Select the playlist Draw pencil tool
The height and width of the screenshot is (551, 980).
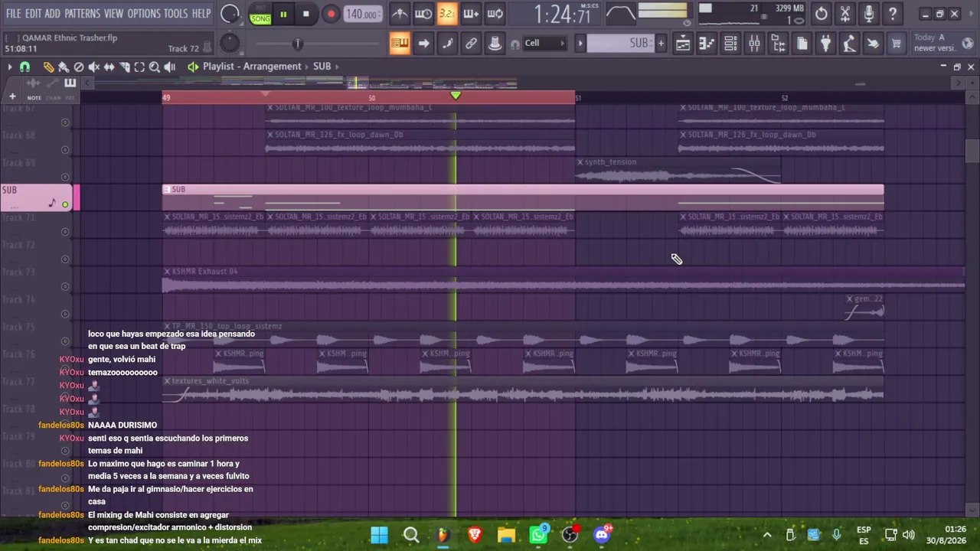coord(48,67)
